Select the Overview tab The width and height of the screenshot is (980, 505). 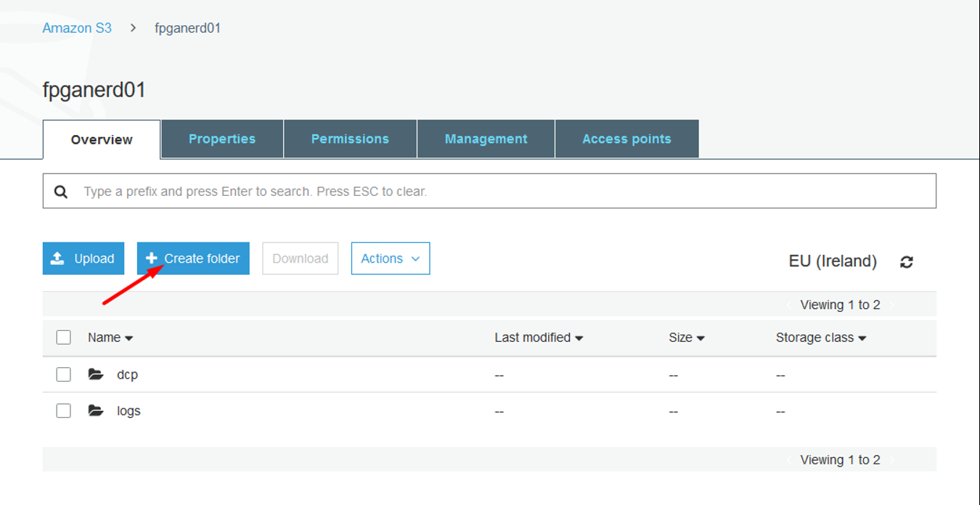point(102,139)
